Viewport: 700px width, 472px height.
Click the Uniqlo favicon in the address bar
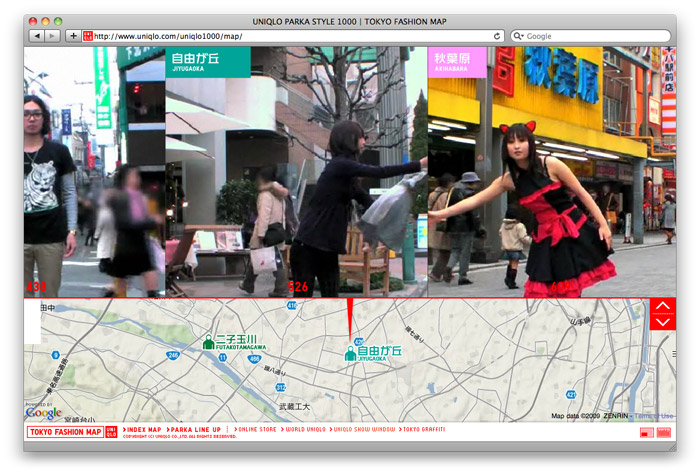tap(88, 36)
